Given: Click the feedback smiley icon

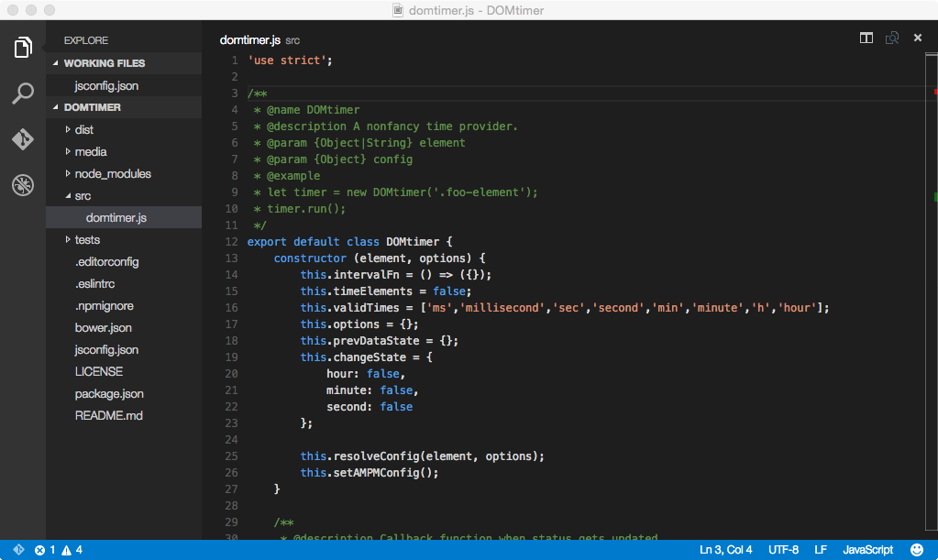Looking at the screenshot, I should point(915,550).
